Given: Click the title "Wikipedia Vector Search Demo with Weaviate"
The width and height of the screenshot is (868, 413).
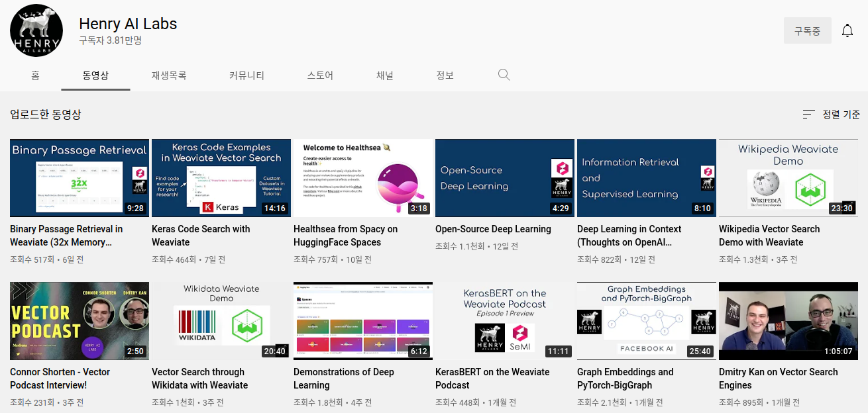Looking at the screenshot, I should click(x=769, y=236).
